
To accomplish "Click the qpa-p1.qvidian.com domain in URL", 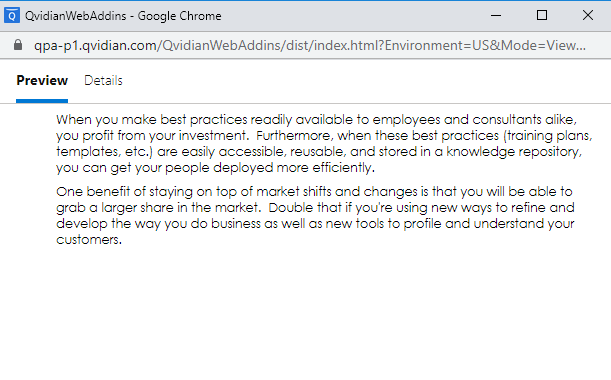I will (x=95, y=45).
